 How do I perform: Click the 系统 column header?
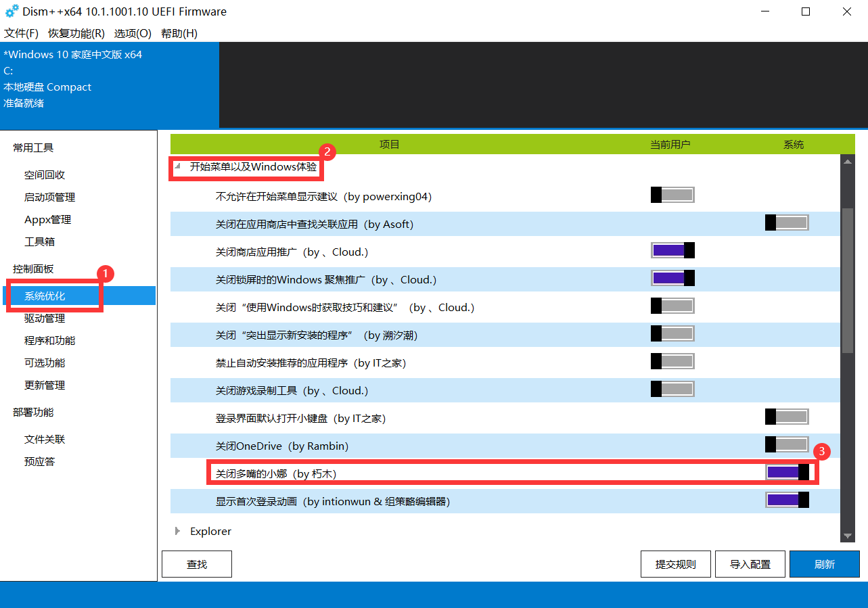pos(794,144)
